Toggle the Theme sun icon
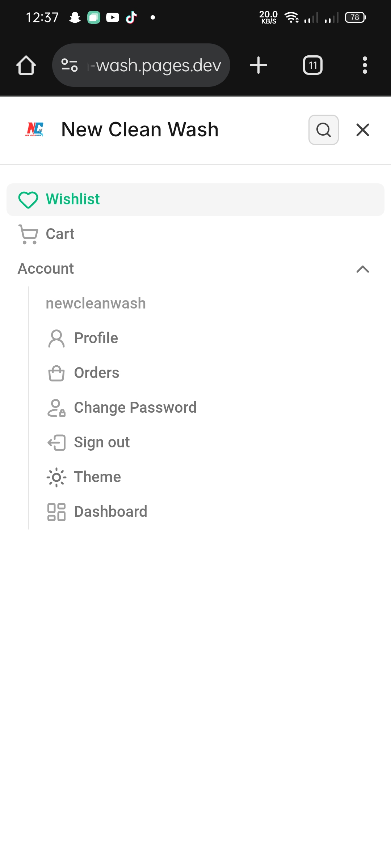The height and width of the screenshot is (868, 391). coord(56,477)
